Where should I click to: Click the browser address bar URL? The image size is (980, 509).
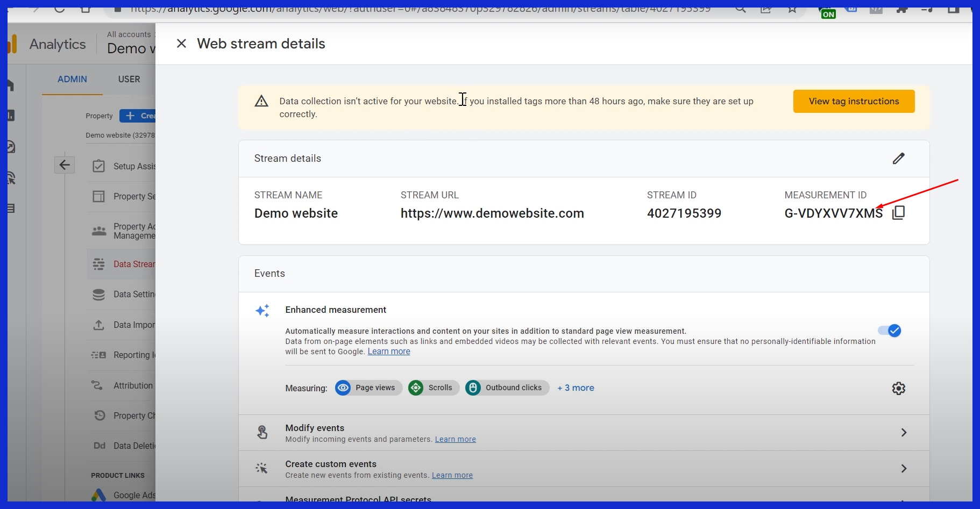tap(420, 10)
